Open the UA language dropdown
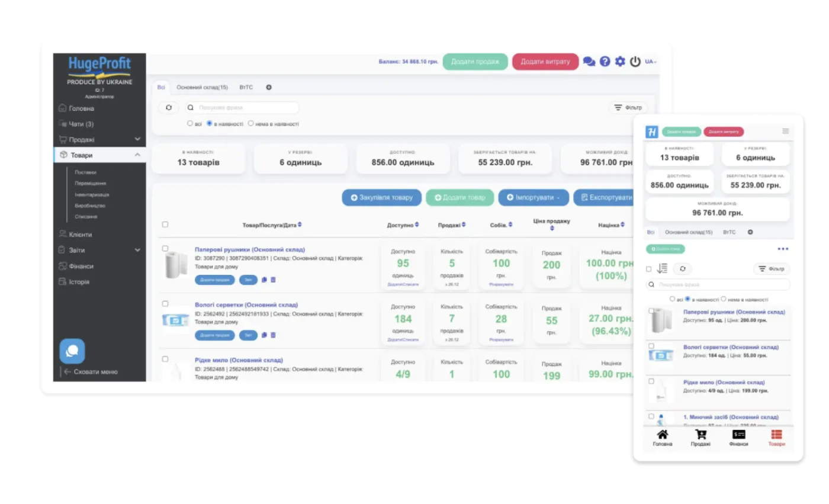This screenshot has height=504, width=829. (651, 62)
